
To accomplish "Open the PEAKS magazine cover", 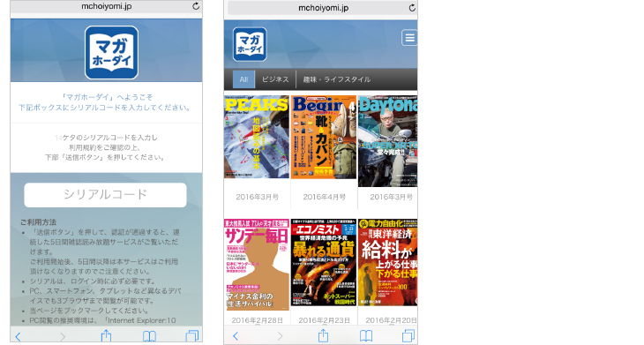I will 257,137.
